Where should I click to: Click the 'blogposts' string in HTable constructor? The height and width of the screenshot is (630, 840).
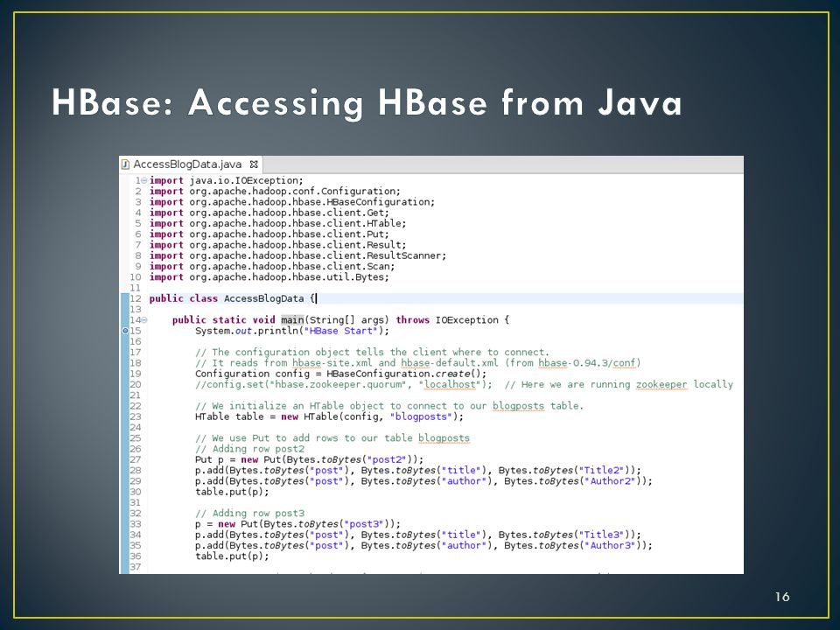pyautogui.click(x=421, y=416)
